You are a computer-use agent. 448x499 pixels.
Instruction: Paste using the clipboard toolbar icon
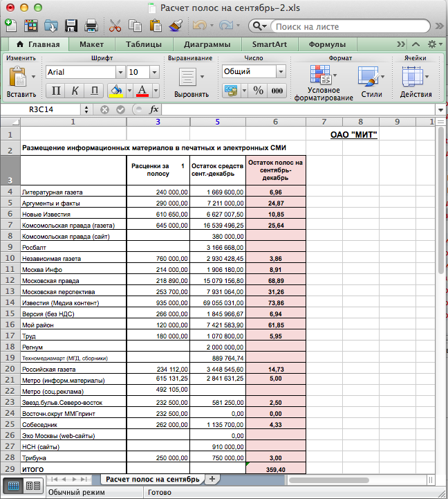(x=156, y=26)
